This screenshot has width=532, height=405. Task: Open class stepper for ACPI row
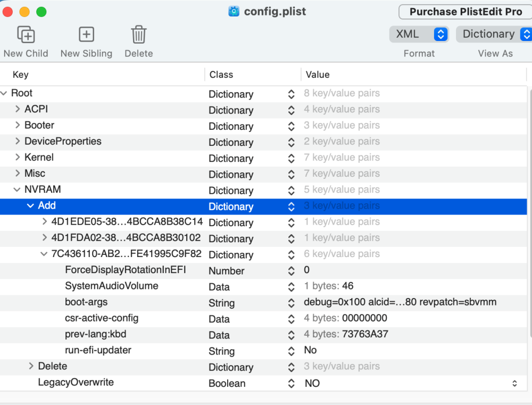291,110
